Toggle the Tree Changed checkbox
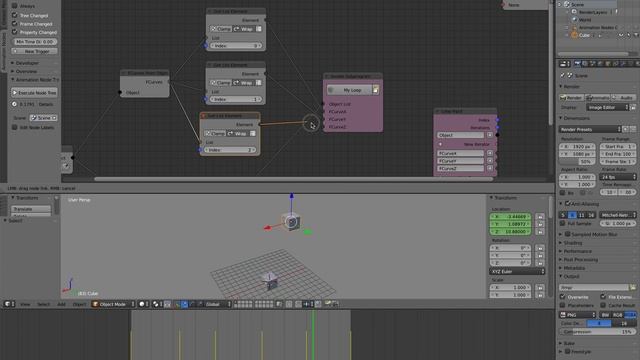The image size is (640, 360). tap(15, 15)
